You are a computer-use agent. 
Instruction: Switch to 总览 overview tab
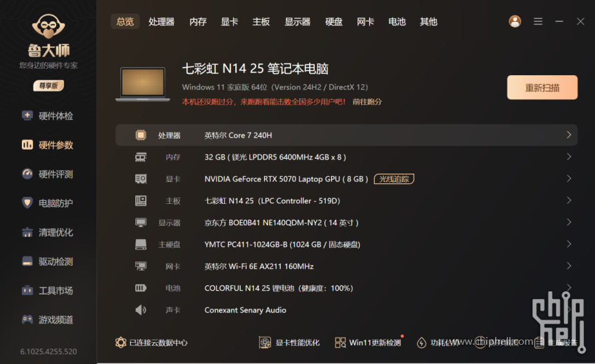[125, 22]
